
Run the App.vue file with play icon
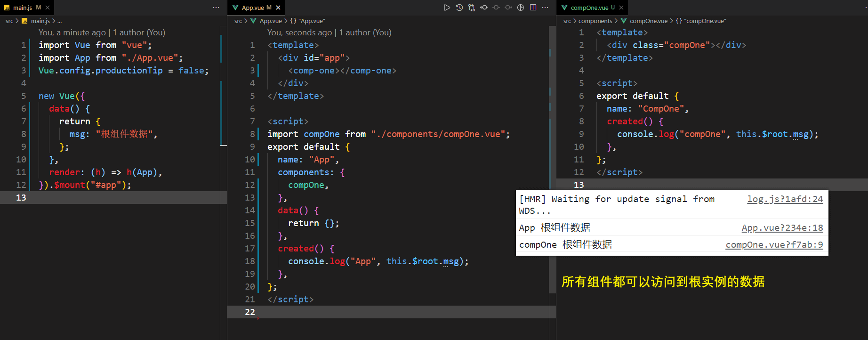[x=447, y=8]
